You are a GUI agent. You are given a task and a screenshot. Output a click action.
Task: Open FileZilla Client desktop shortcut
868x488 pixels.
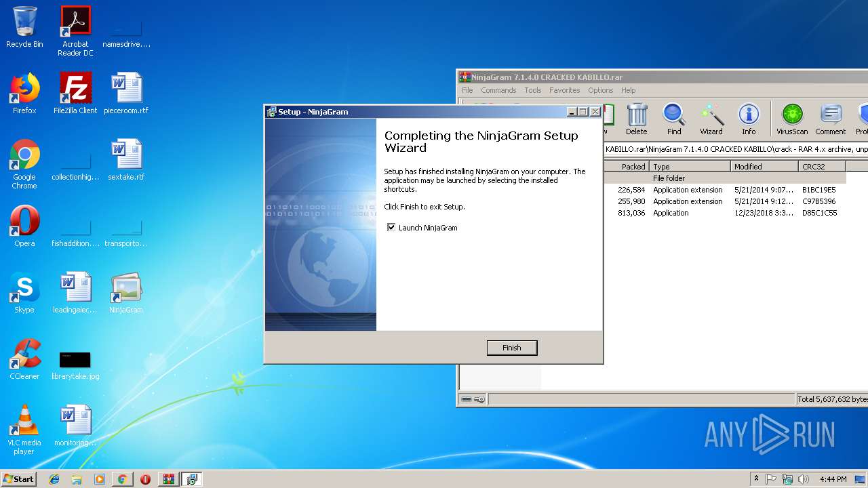pyautogui.click(x=75, y=94)
